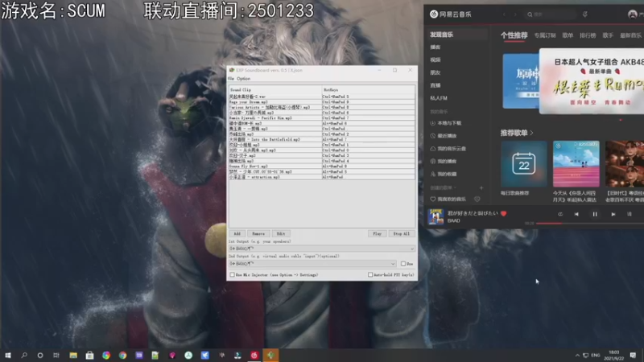Switch to the 专属定制 tab
644x362 pixels.
coord(545,35)
